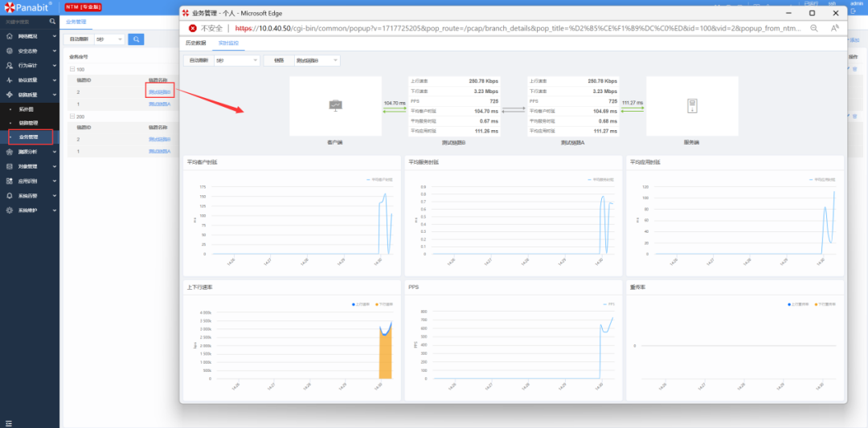The height and width of the screenshot is (428, 868).
Task: Click the sidebar collapse hamburger icon
Action: [8, 423]
